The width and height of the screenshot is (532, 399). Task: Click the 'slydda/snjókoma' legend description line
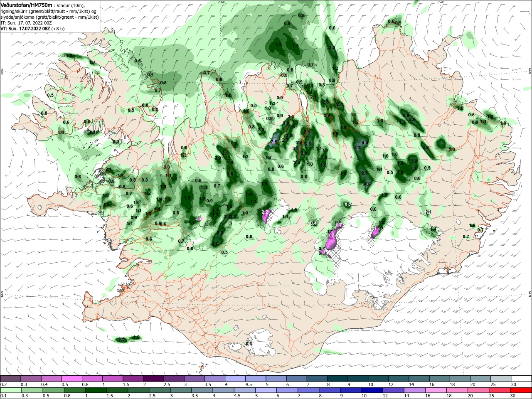pos(49,17)
